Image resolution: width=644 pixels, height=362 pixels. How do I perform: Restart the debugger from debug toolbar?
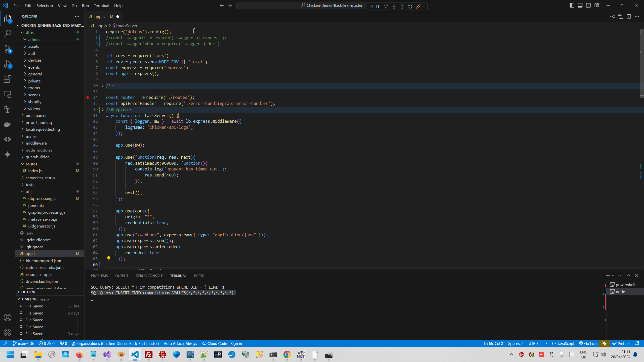410,7
